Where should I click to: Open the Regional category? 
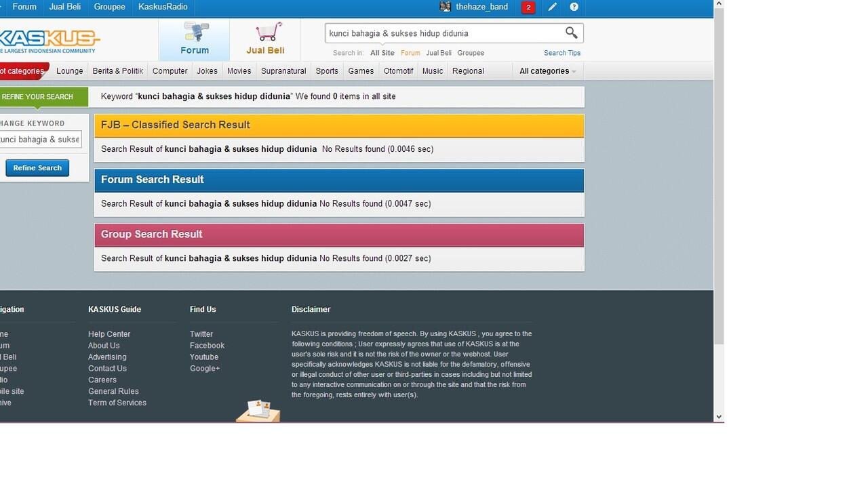click(468, 71)
